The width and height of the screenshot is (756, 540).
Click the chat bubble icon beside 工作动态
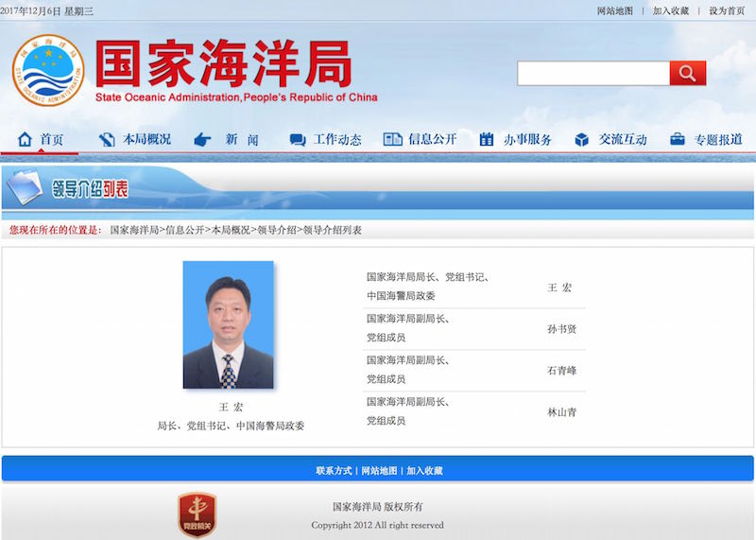(x=298, y=140)
